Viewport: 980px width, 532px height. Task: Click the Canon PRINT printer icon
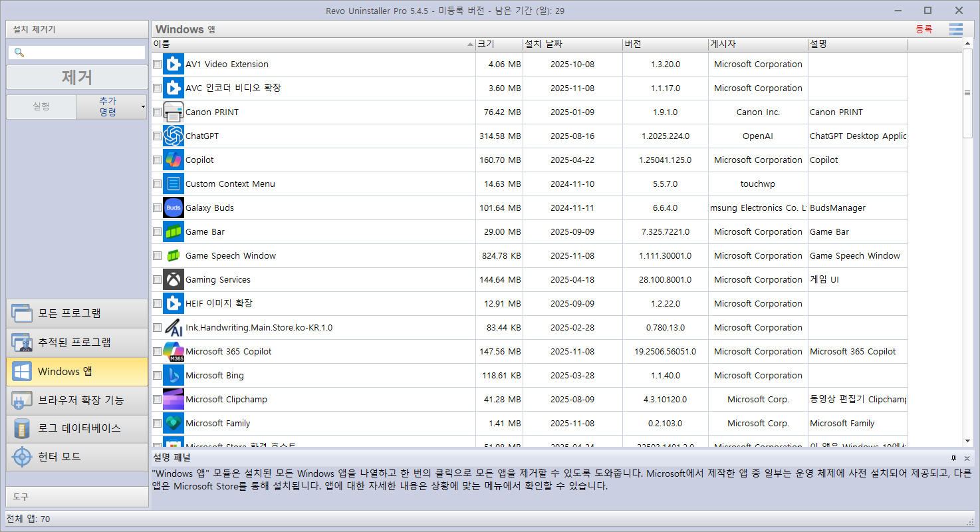click(x=174, y=112)
